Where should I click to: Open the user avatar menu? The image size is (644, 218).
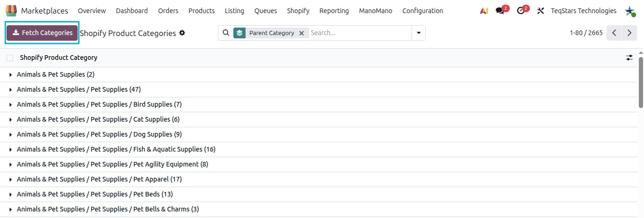coord(630,11)
